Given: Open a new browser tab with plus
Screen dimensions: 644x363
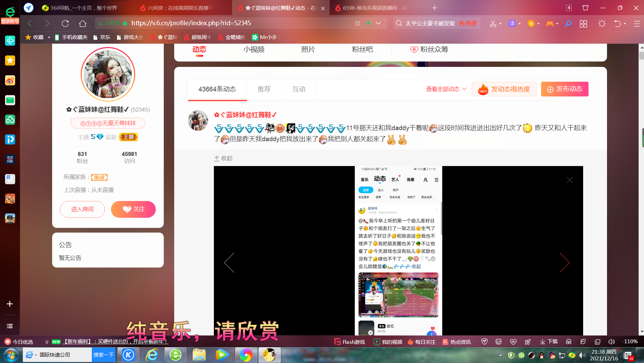Looking at the screenshot, I should pos(434,8).
